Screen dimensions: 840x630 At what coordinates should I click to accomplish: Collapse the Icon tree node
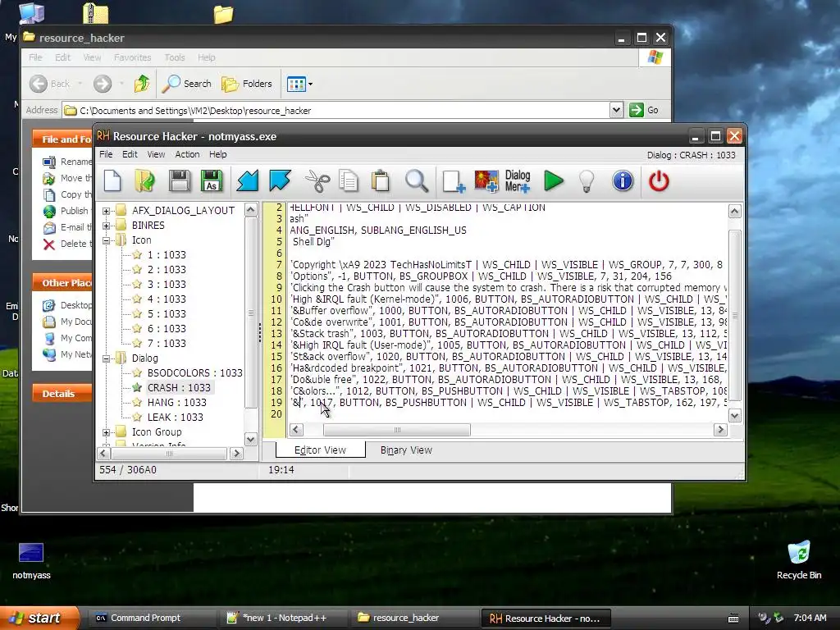106,240
